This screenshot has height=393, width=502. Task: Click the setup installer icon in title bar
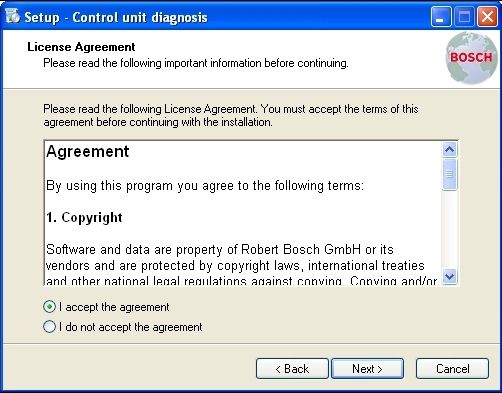click(x=13, y=16)
